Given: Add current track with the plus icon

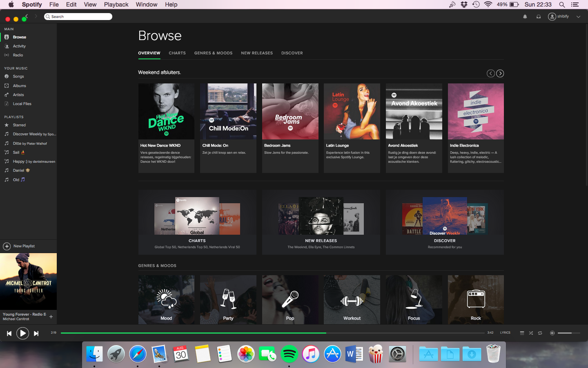Looking at the screenshot, I should [x=51, y=316].
